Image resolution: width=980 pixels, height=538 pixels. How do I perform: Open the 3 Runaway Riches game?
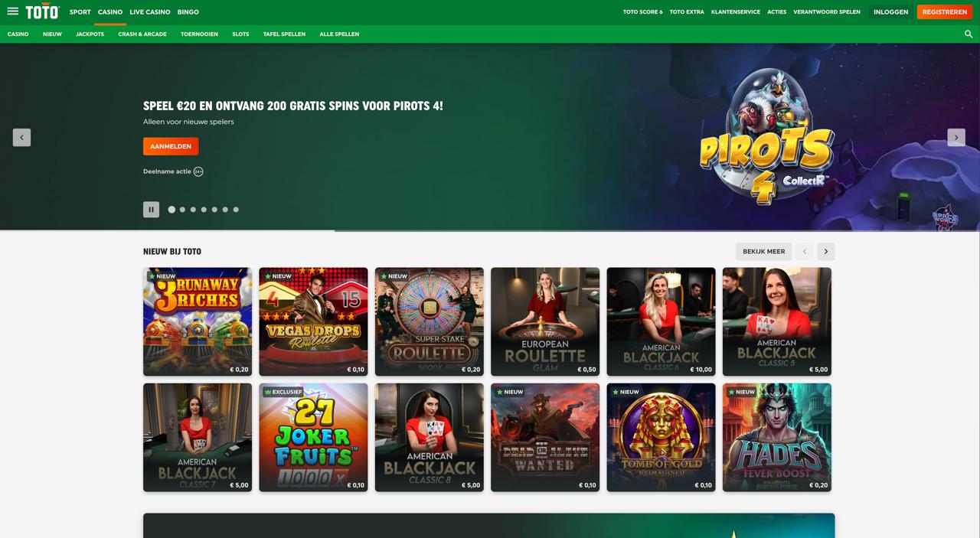click(198, 321)
